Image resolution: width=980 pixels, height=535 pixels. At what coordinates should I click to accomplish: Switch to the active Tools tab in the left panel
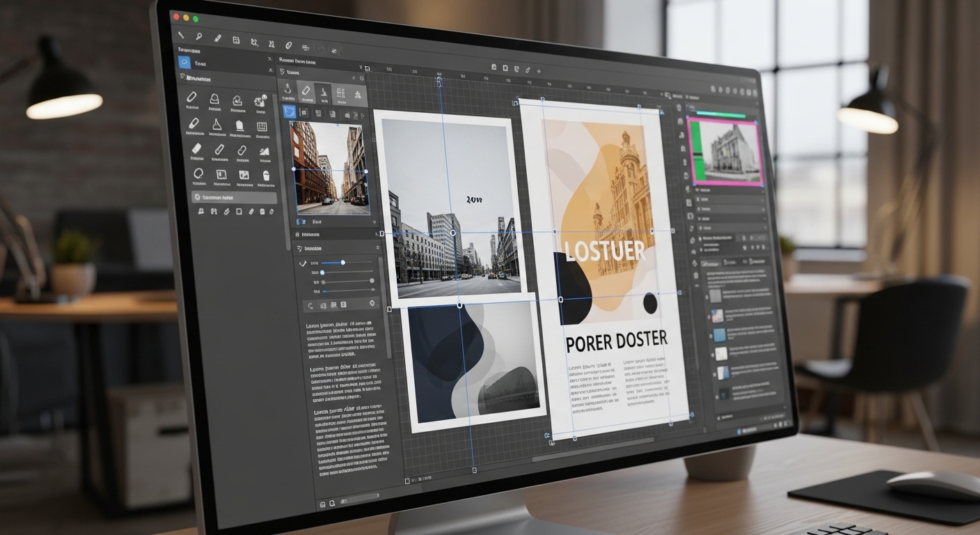coord(201,63)
